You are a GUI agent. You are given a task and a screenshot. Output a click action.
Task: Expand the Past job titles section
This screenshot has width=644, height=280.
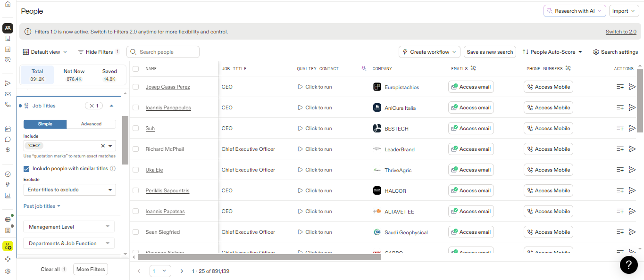coord(42,206)
